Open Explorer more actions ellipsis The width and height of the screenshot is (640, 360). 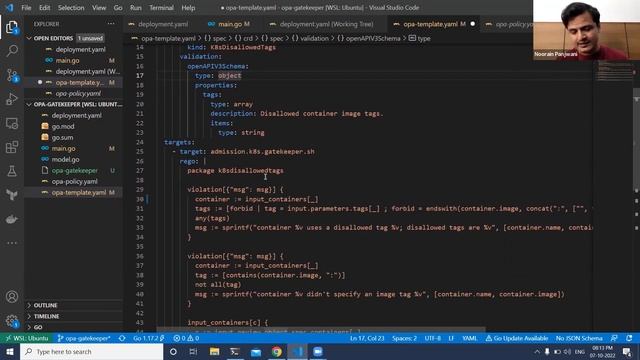tap(111, 24)
